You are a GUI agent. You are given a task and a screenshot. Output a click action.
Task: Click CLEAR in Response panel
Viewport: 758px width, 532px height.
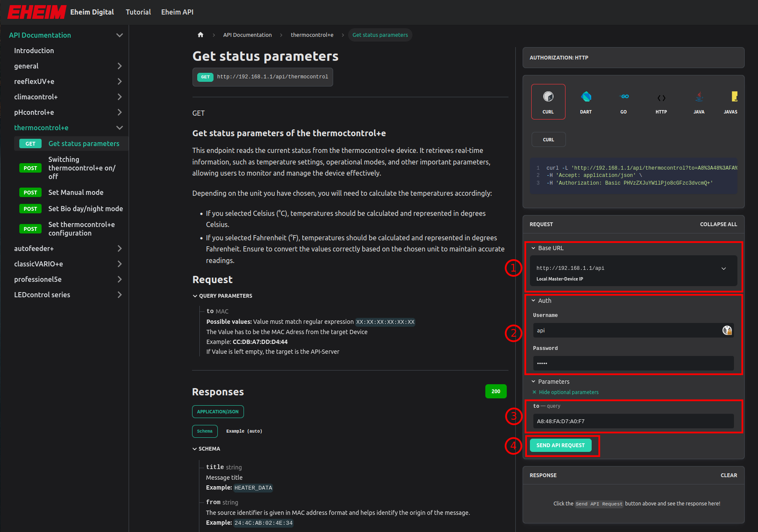tap(728, 475)
